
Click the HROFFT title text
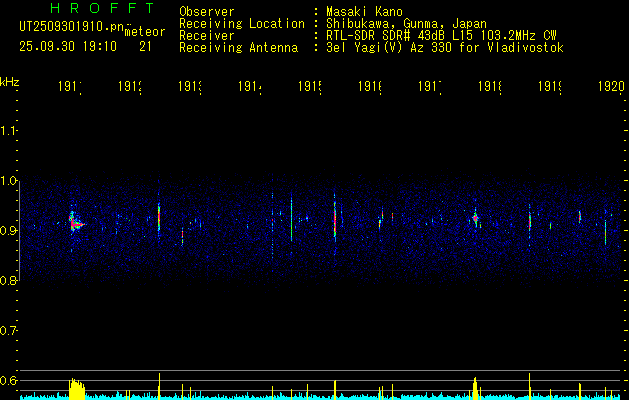coord(103,8)
